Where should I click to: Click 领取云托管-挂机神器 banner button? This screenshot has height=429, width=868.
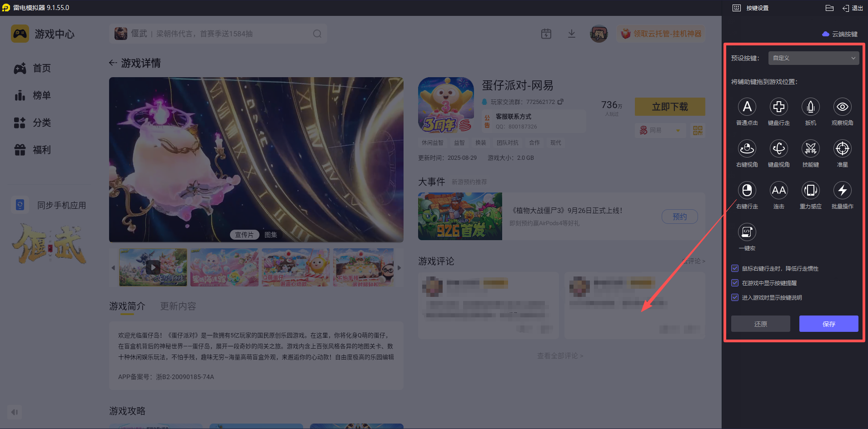pyautogui.click(x=661, y=34)
